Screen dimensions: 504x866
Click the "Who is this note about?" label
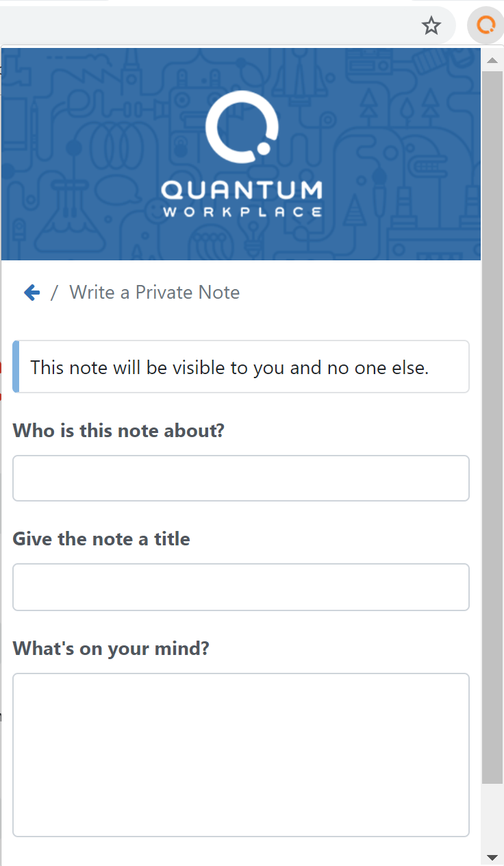point(118,431)
